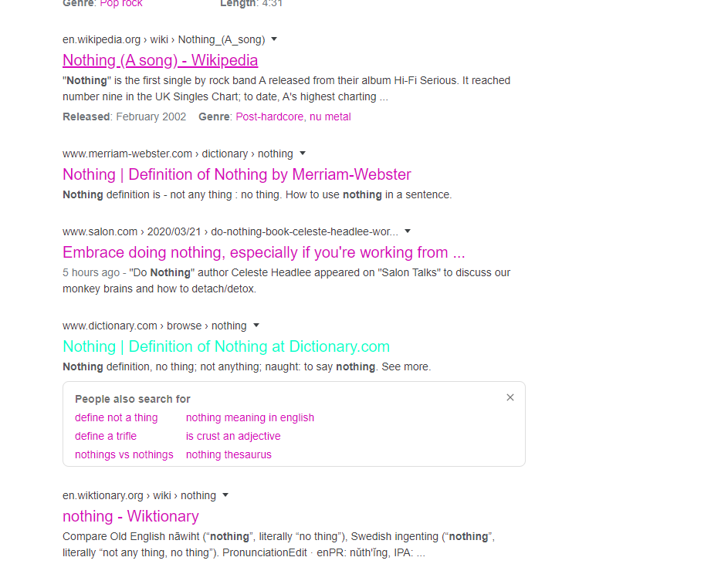Click the '5 hours ago' timestamp text
728x574 pixels.
coord(91,272)
